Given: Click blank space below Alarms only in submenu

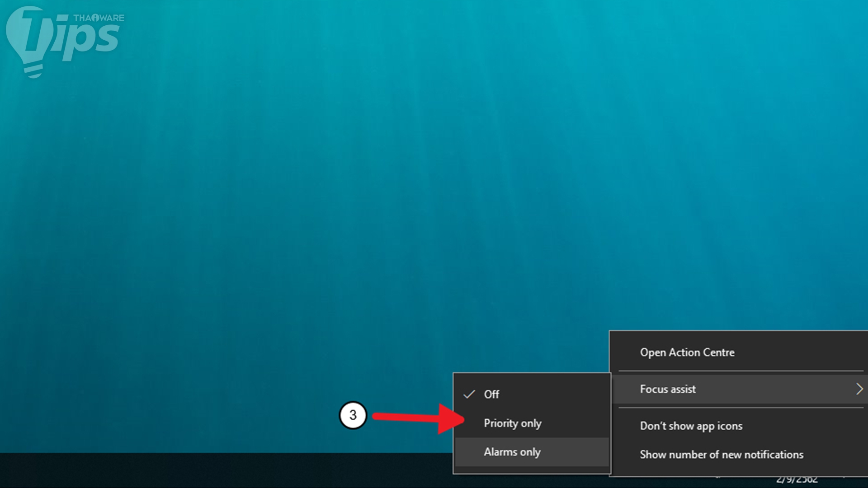Looking at the screenshot, I should (x=532, y=470).
